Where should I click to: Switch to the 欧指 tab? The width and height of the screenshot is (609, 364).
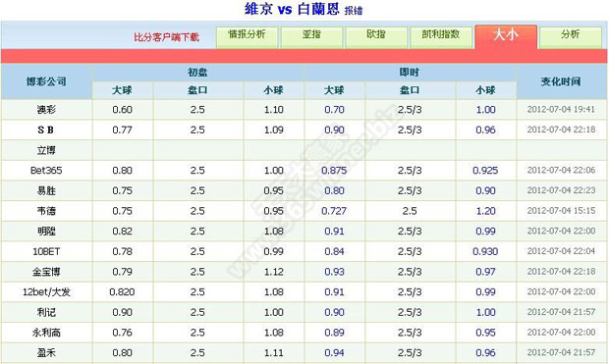376,37
